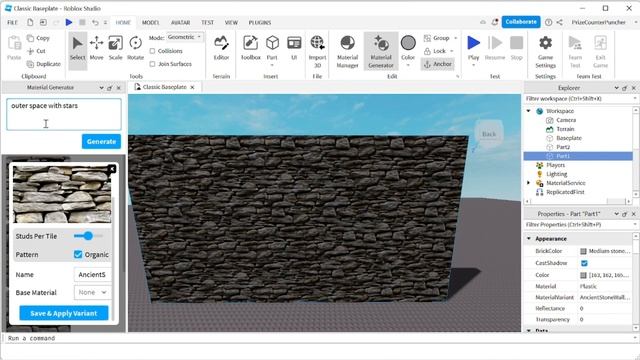The height and width of the screenshot is (360, 640).
Task: Enable the Join Surfaces checkbox
Action: point(152,64)
